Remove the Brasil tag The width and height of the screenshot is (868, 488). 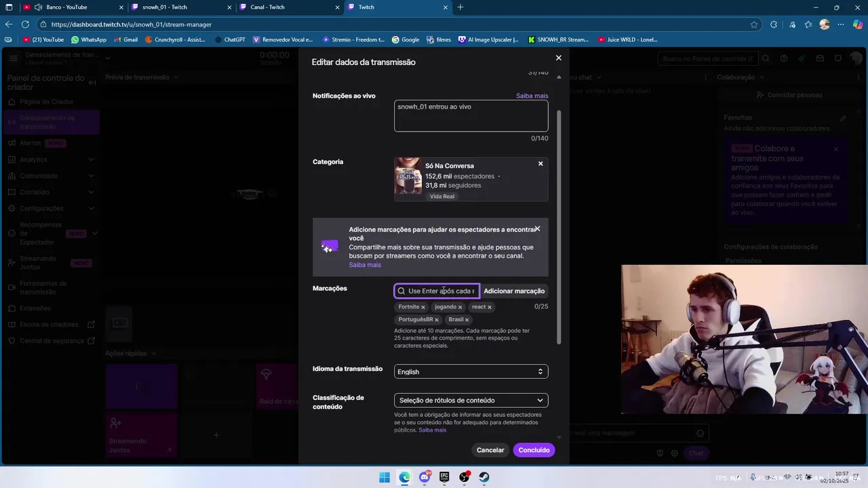point(467,320)
